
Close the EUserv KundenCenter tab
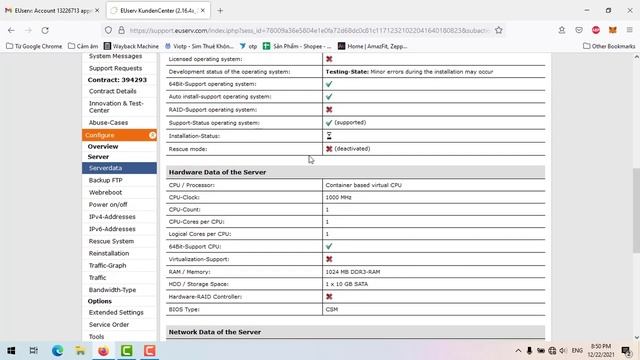(x=203, y=11)
